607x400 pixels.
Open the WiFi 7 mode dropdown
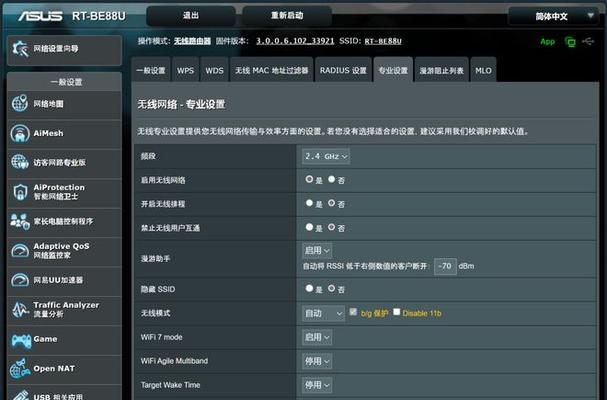coord(317,337)
